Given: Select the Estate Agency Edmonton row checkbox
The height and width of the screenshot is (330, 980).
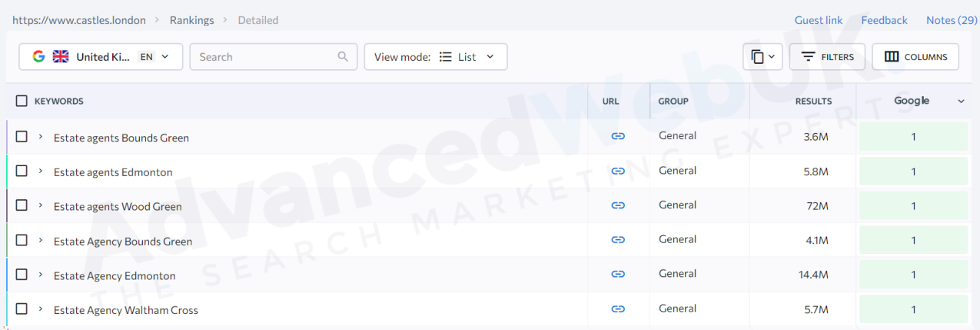Looking at the screenshot, I should pyautogui.click(x=22, y=275).
